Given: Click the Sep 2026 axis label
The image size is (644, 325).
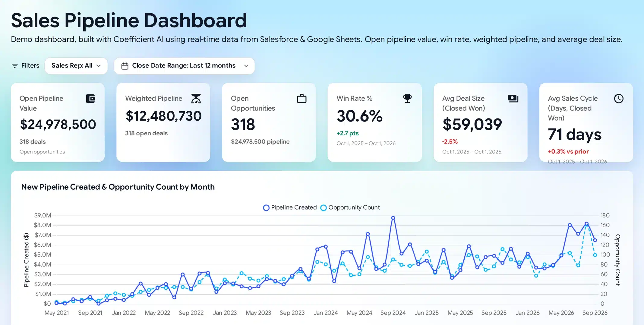Looking at the screenshot, I should point(595,313).
